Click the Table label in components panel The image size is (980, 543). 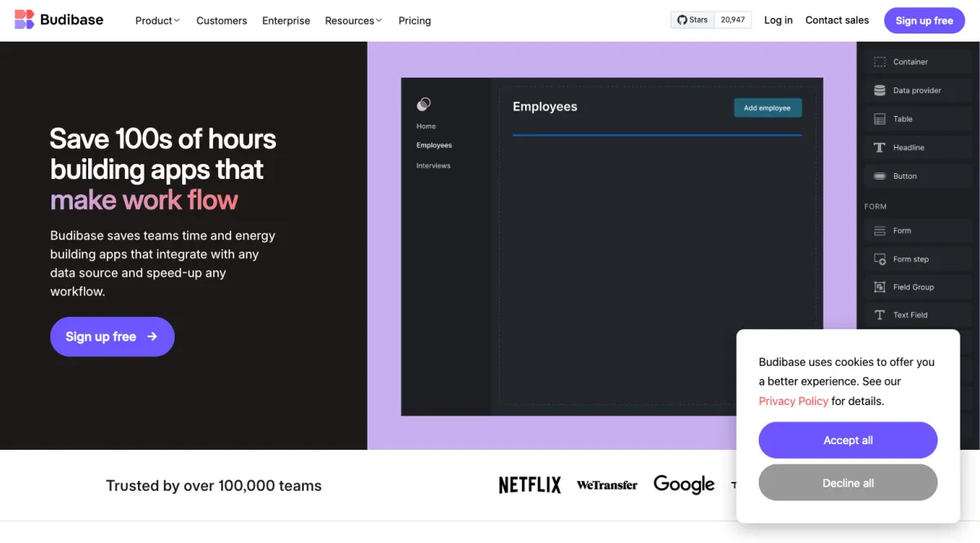(902, 119)
